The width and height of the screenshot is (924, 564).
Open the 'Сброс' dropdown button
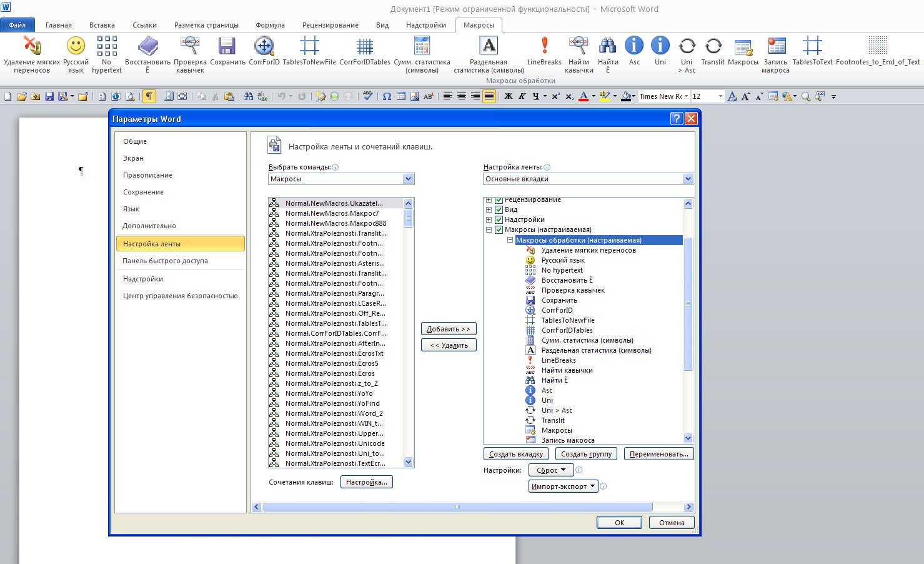point(550,470)
